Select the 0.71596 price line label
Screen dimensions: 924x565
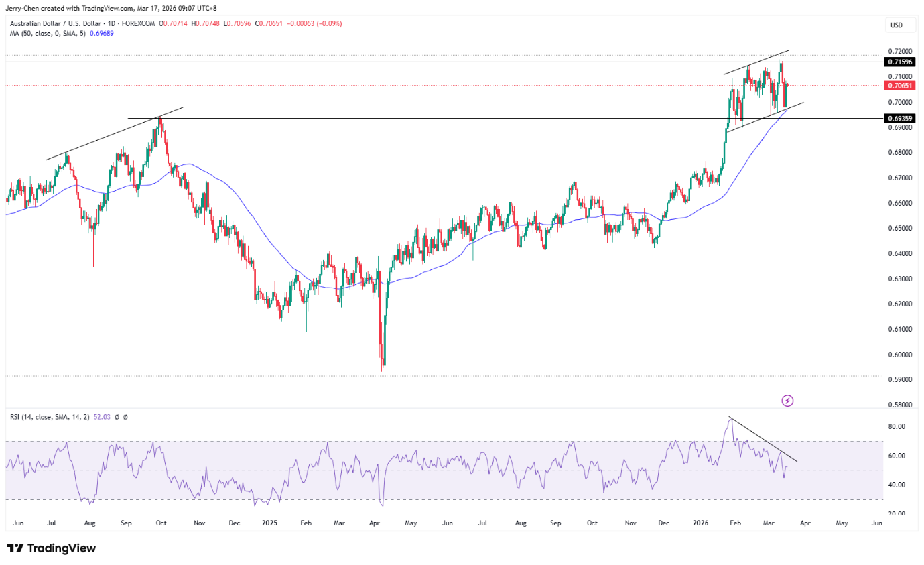[900, 62]
